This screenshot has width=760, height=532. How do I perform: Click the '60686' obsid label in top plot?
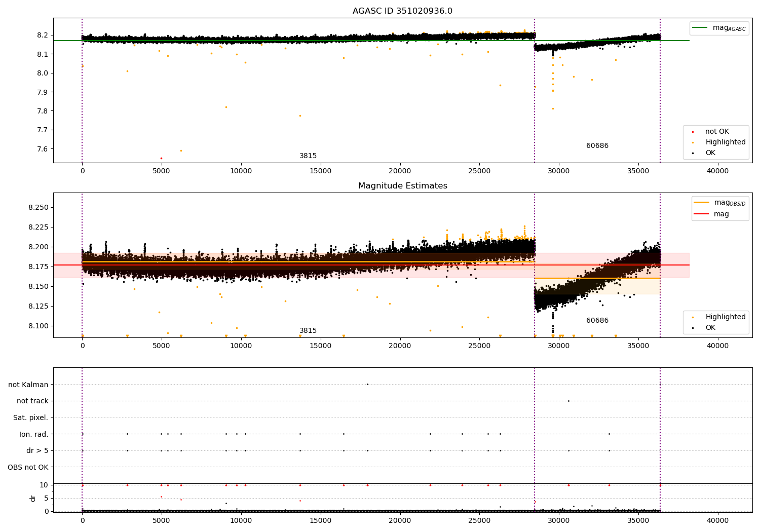(597, 146)
